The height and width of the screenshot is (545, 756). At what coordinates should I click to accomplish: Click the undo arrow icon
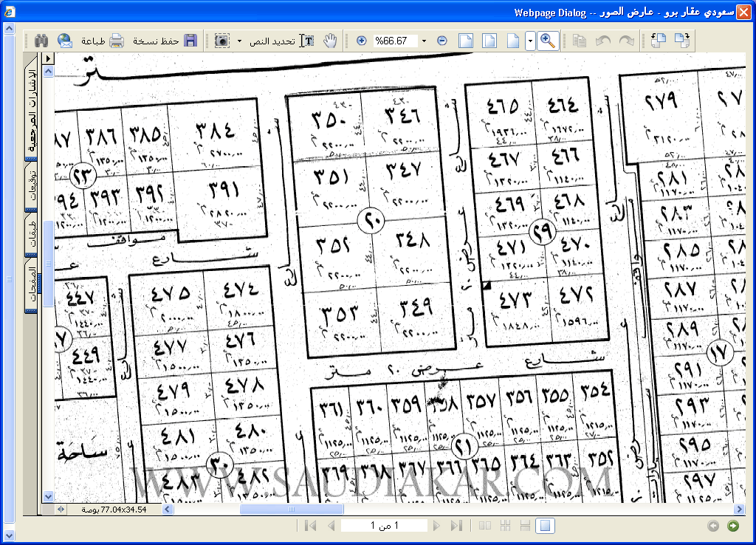[x=603, y=41]
